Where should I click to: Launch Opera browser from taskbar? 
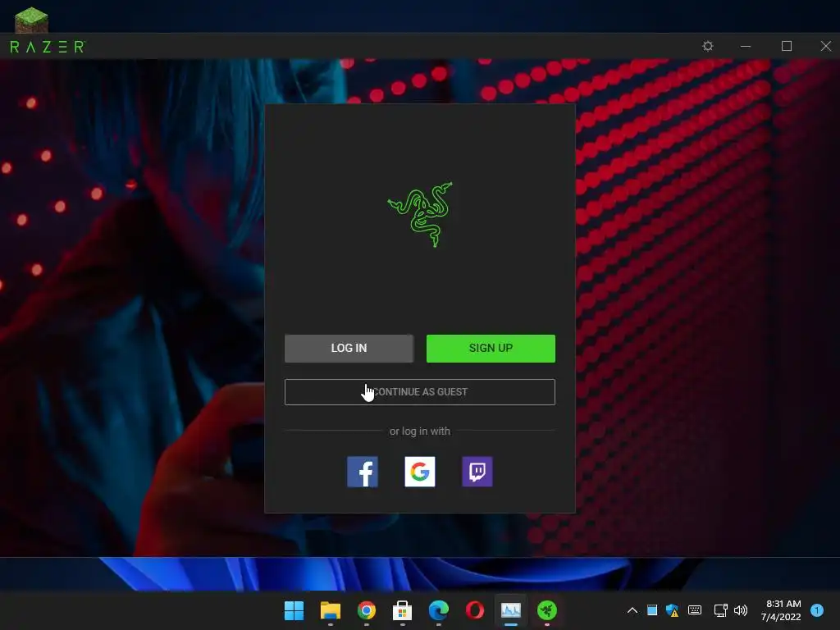[475, 610]
